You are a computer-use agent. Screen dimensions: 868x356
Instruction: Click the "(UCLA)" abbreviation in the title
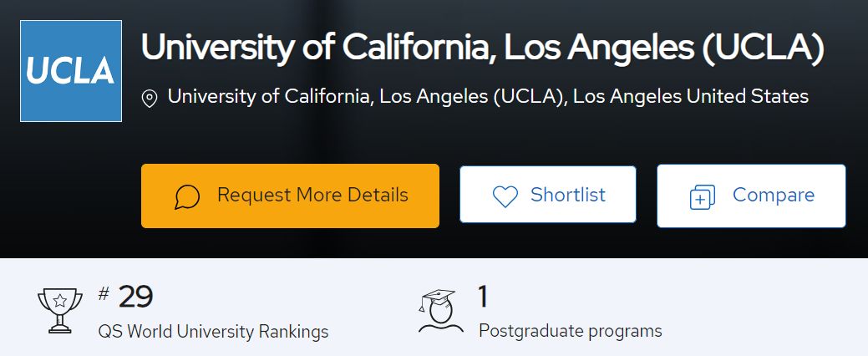pyautogui.click(x=763, y=48)
